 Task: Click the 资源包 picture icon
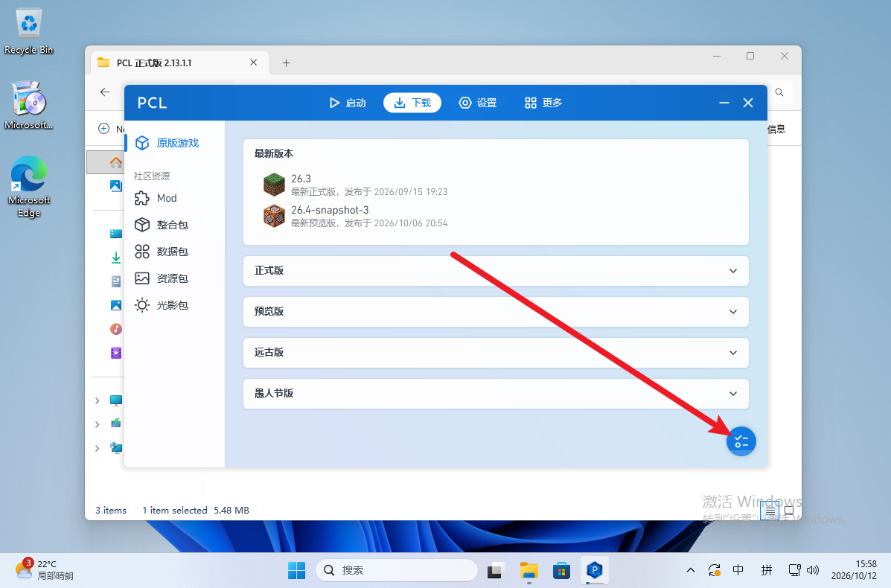(142, 278)
